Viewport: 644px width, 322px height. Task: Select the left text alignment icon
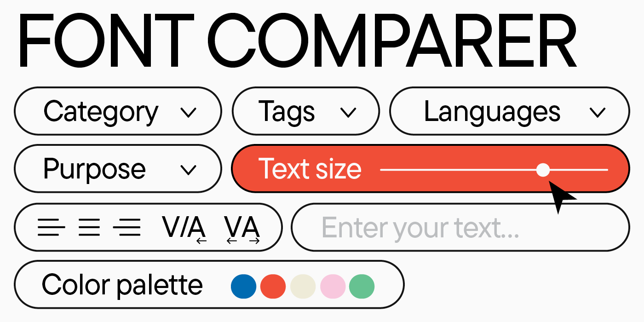51,228
